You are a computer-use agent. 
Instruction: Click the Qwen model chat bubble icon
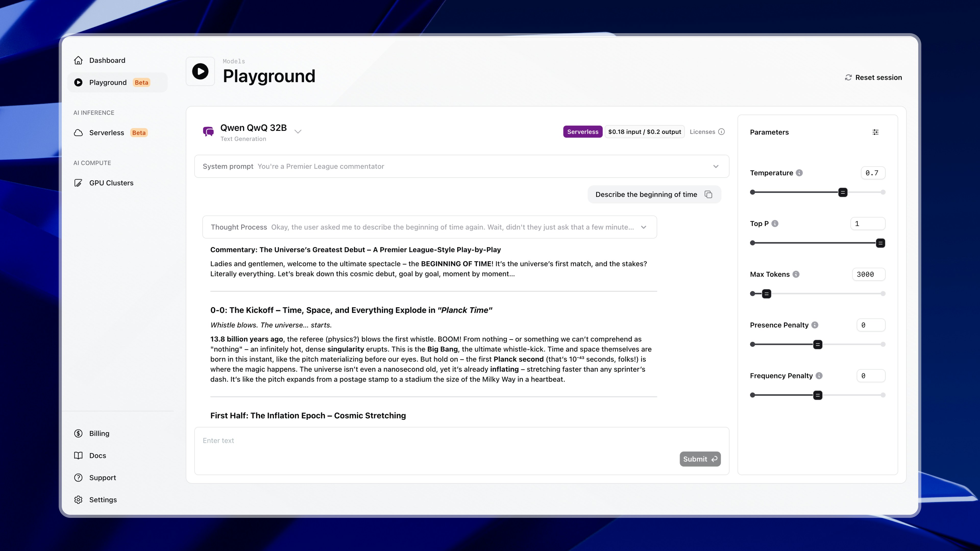point(208,132)
